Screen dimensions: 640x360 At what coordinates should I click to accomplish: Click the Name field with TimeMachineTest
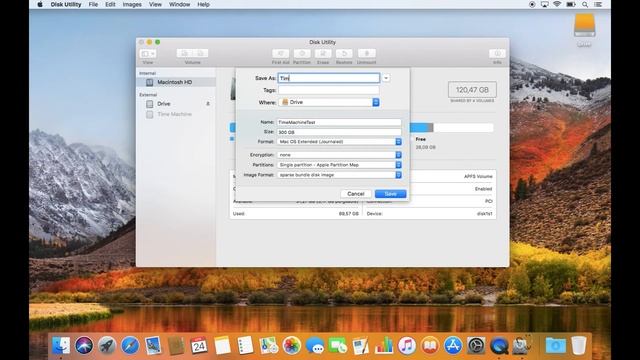339,122
